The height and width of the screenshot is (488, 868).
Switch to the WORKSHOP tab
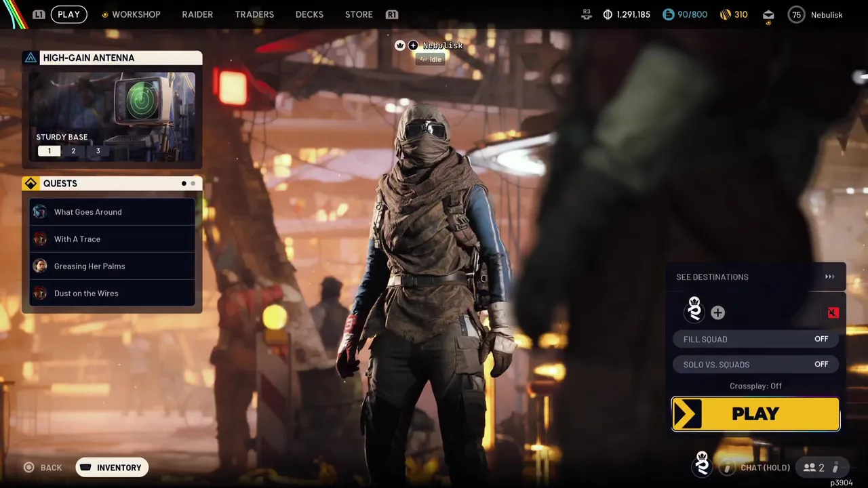[136, 14]
